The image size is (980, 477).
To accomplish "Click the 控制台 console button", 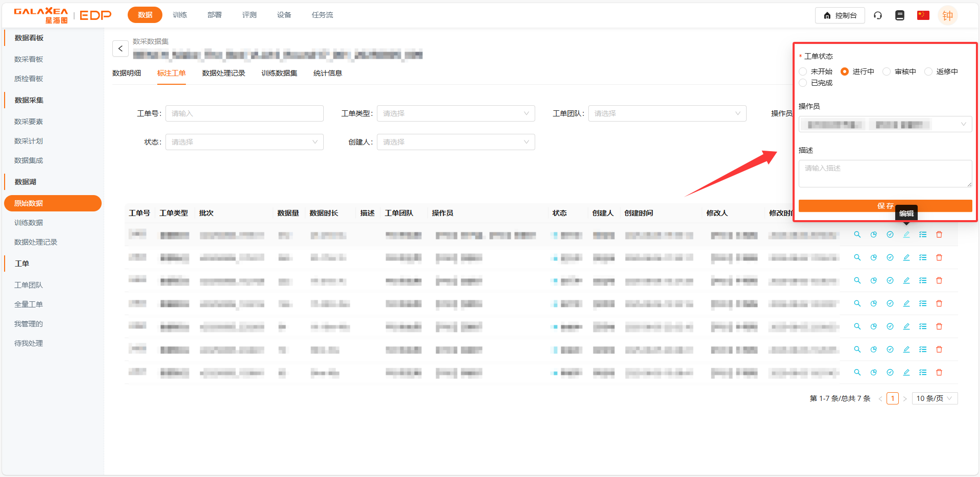I will [840, 15].
